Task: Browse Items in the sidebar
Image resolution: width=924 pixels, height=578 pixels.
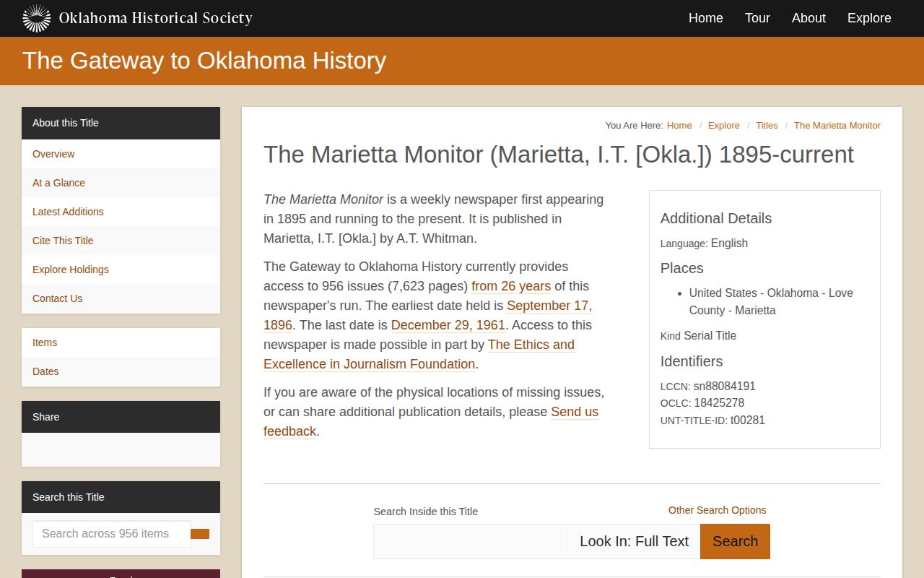Action: point(121,342)
